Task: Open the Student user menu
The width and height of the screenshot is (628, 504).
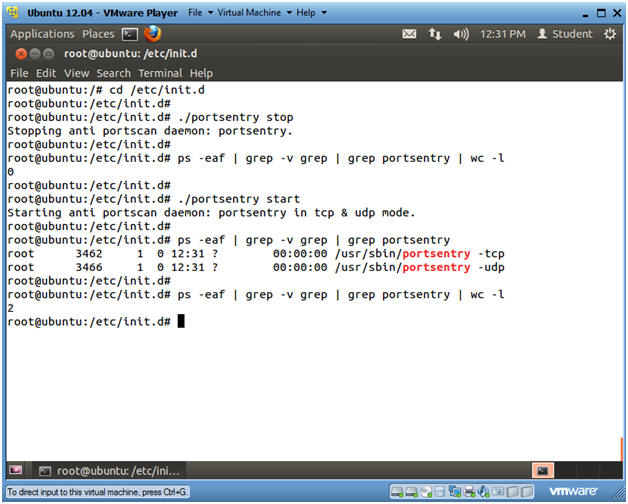Action: tap(565, 34)
